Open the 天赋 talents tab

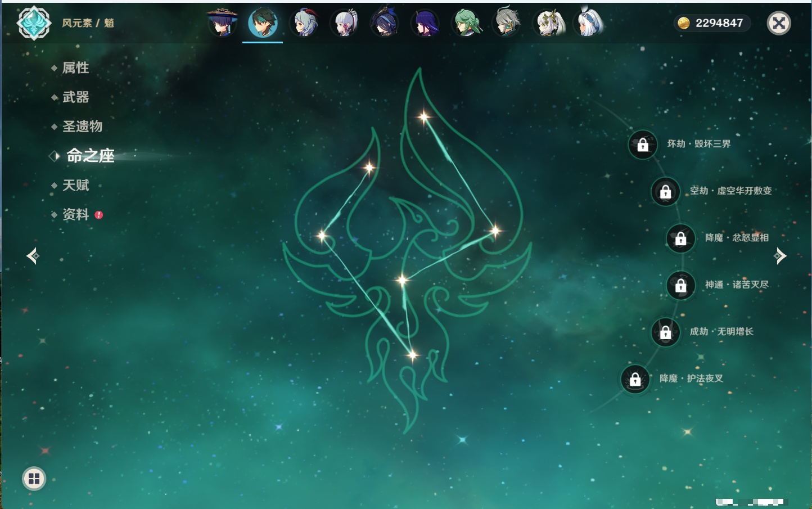(75, 185)
